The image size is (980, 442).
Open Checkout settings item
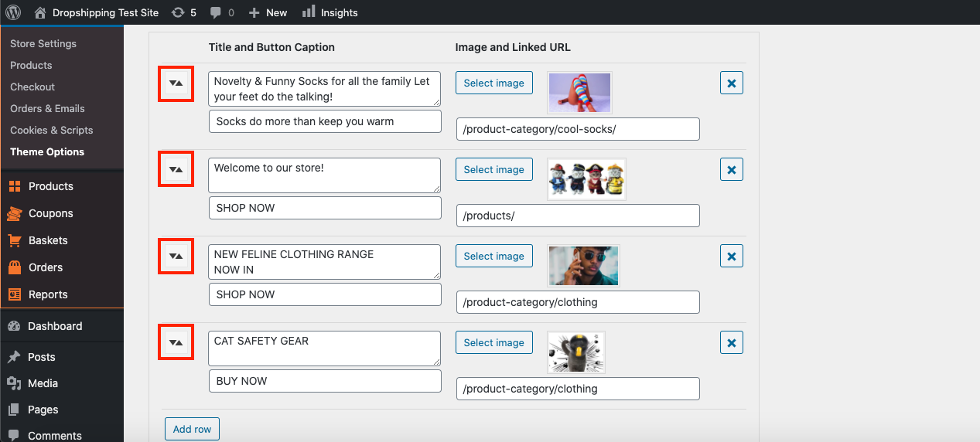tap(32, 87)
